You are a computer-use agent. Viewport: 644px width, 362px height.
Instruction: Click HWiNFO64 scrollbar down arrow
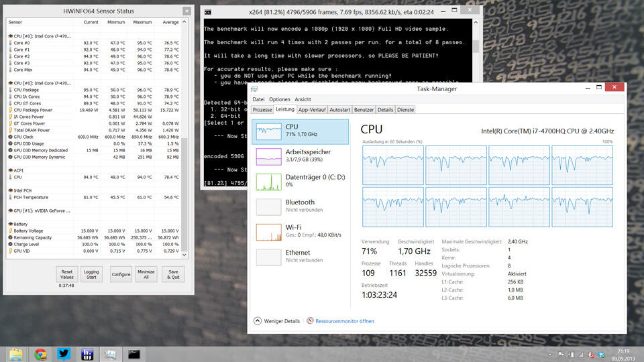click(184, 255)
